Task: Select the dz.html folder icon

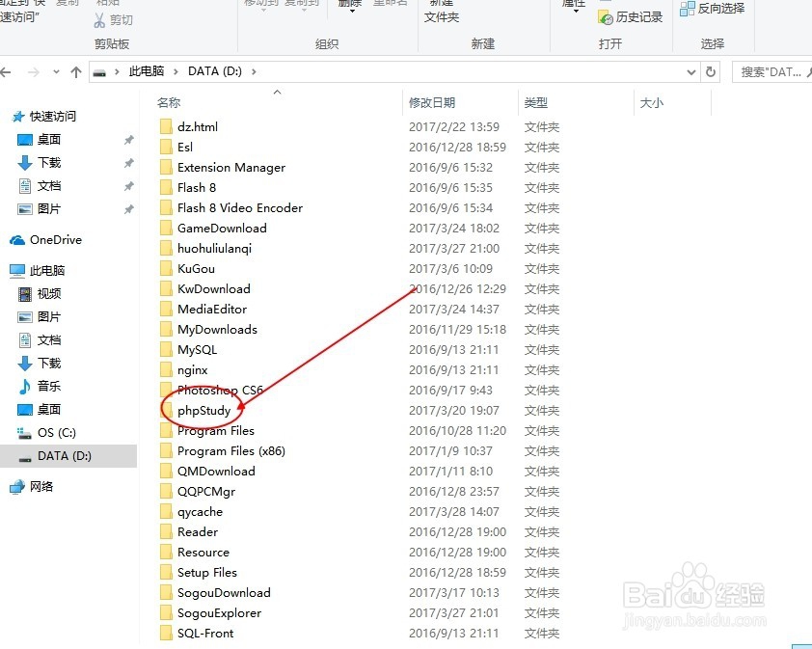Action: [166, 127]
